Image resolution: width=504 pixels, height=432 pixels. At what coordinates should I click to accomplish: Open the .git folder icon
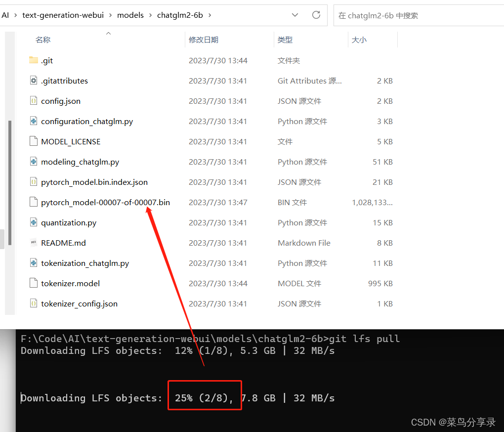(x=34, y=60)
